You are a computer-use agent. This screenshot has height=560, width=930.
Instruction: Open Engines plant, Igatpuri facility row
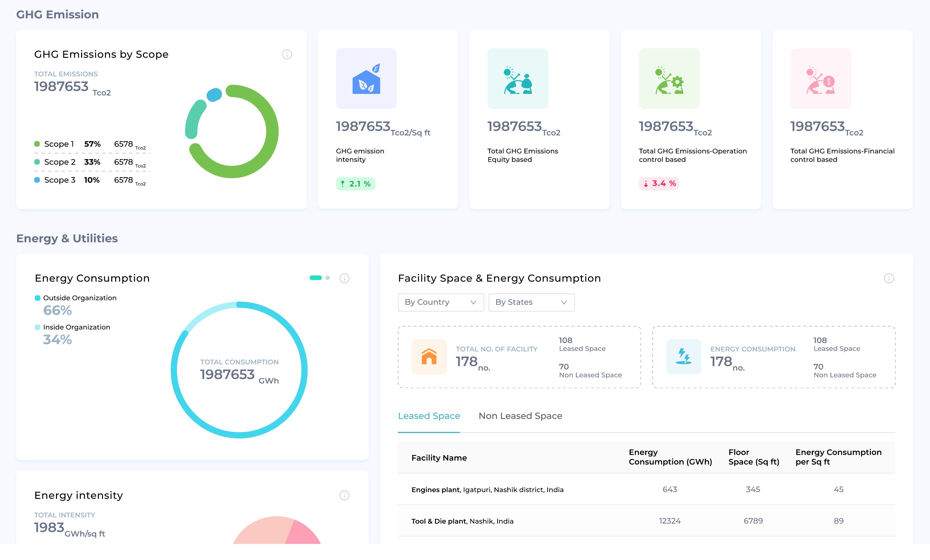click(487, 490)
